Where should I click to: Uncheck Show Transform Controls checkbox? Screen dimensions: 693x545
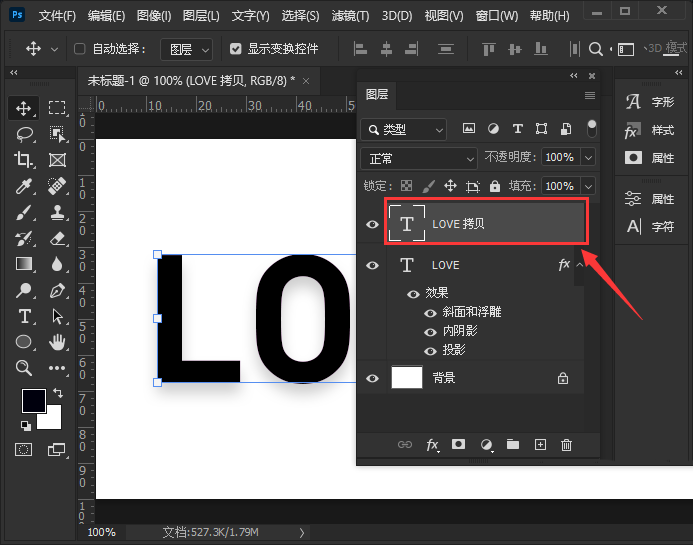(x=236, y=49)
